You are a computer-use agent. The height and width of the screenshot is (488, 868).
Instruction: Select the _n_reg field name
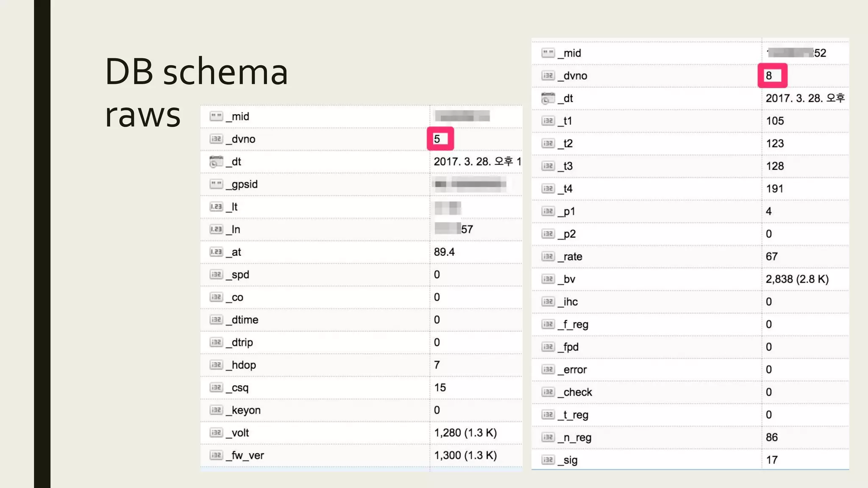click(x=574, y=438)
